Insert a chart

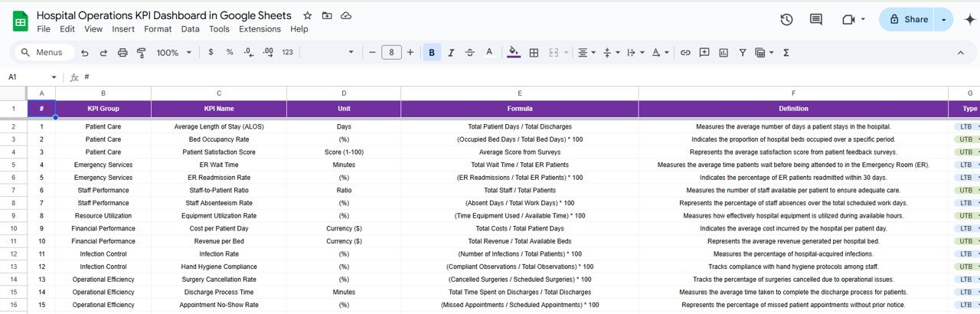pyautogui.click(x=724, y=53)
